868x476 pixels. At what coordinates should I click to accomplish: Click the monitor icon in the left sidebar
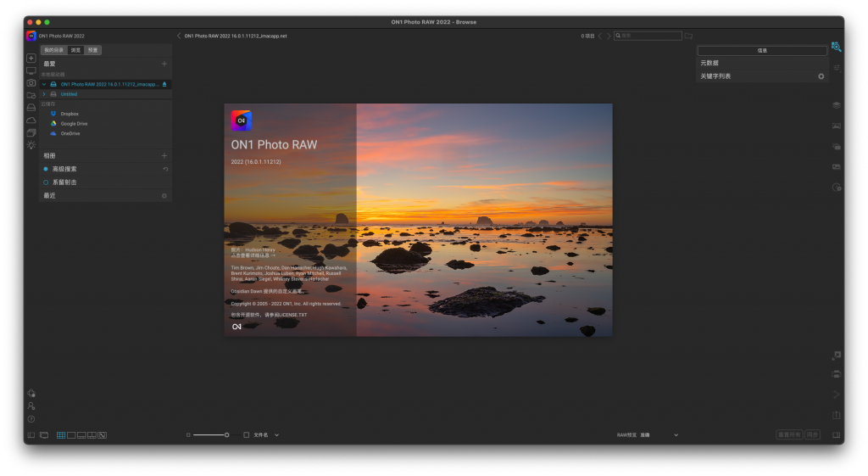click(31, 71)
